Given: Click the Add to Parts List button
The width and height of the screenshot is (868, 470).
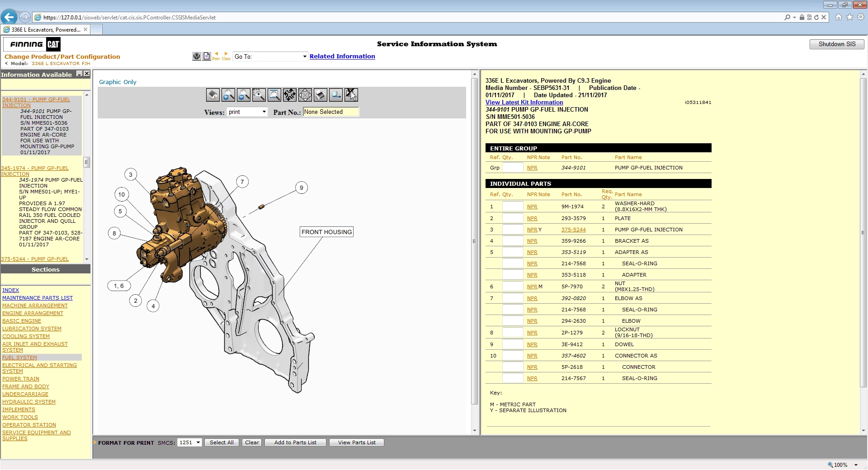Looking at the screenshot, I should click(x=295, y=442).
